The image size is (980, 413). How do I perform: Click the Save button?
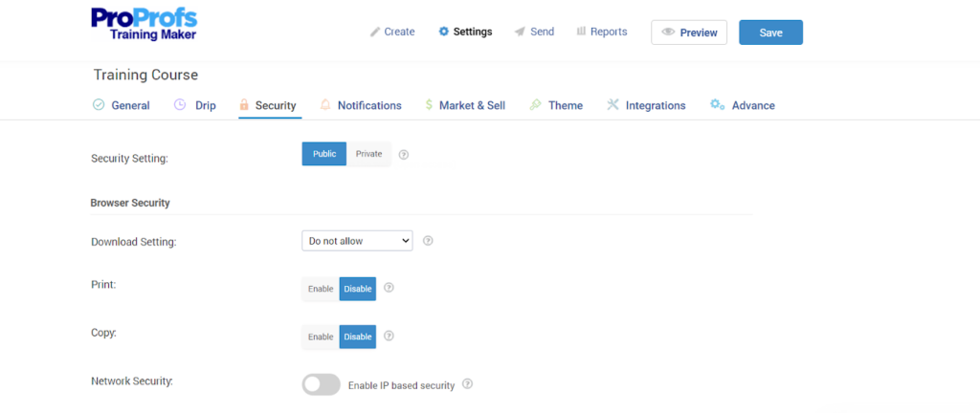click(x=770, y=33)
